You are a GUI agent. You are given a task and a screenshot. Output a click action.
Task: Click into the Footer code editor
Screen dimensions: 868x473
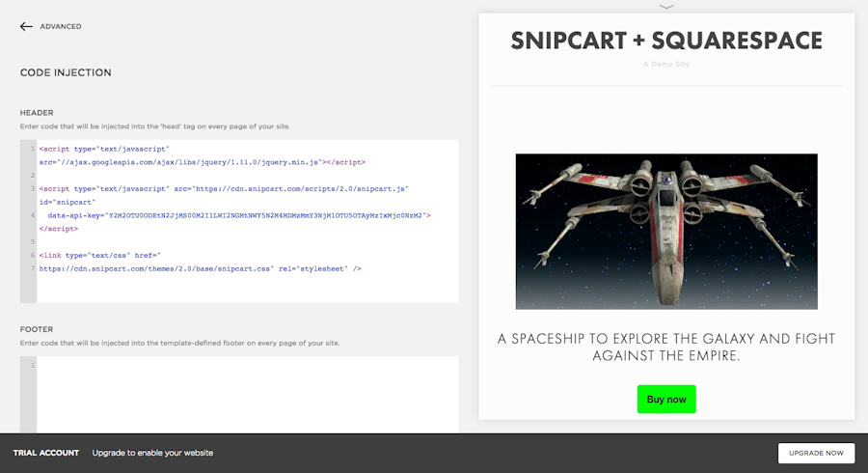[248, 395]
